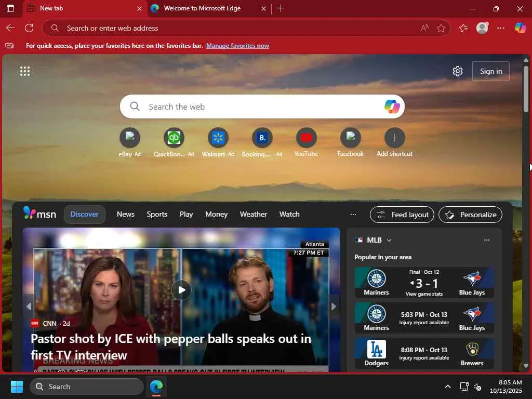Open Dodgers vs Brewers 8:08 PM game

[424, 353]
